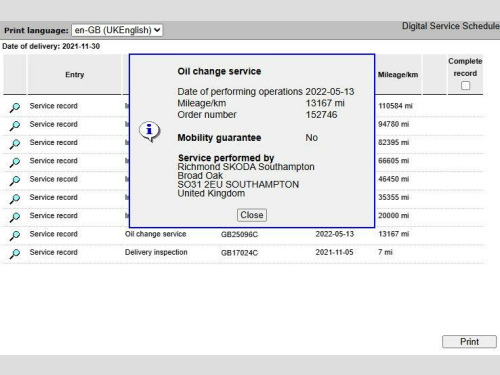Open the Print language dropdown
Viewport: 500px width, 375px height.
coord(117,30)
